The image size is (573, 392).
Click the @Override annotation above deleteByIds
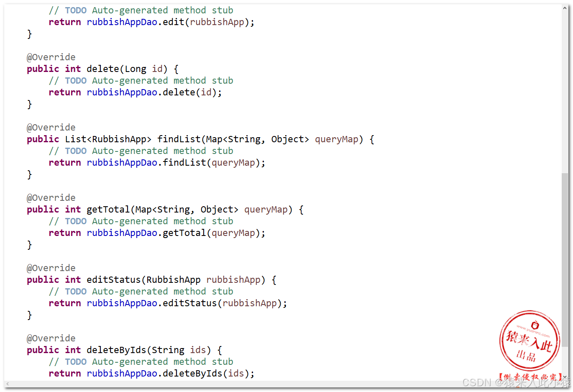coord(51,338)
